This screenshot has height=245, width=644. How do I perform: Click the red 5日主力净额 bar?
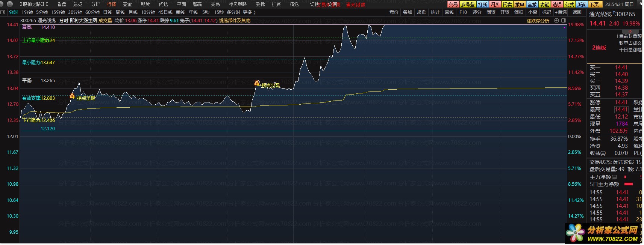tap(628, 184)
